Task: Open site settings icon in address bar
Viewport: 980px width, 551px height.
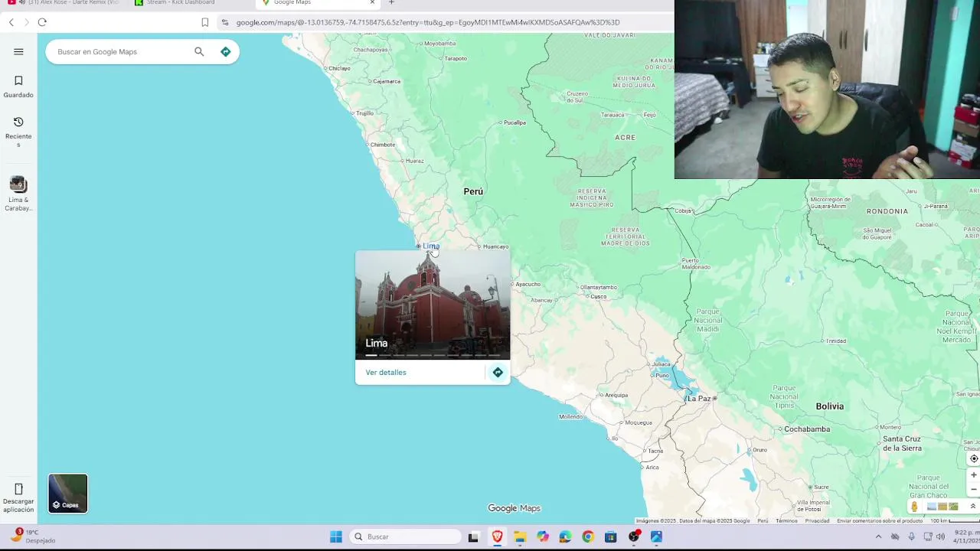Action: click(225, 22)
